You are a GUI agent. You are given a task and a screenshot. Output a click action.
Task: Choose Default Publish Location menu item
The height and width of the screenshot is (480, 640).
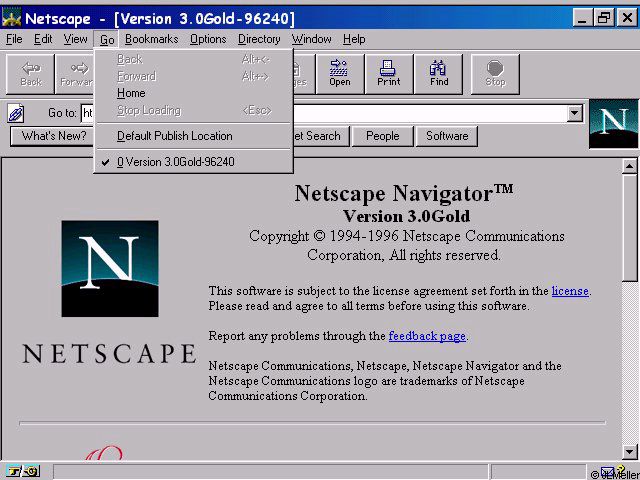[193, 136]
